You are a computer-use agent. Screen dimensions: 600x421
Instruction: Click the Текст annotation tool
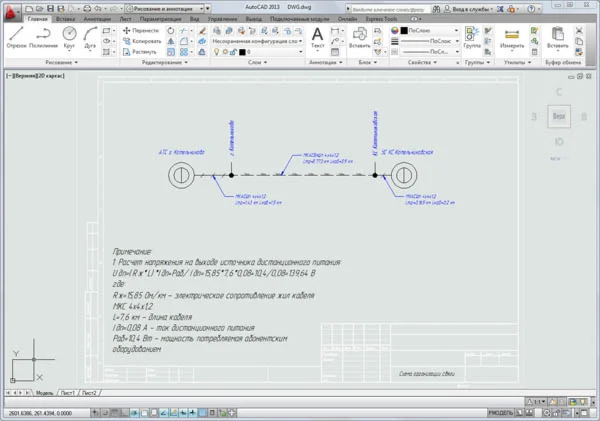tap(317, 37)
